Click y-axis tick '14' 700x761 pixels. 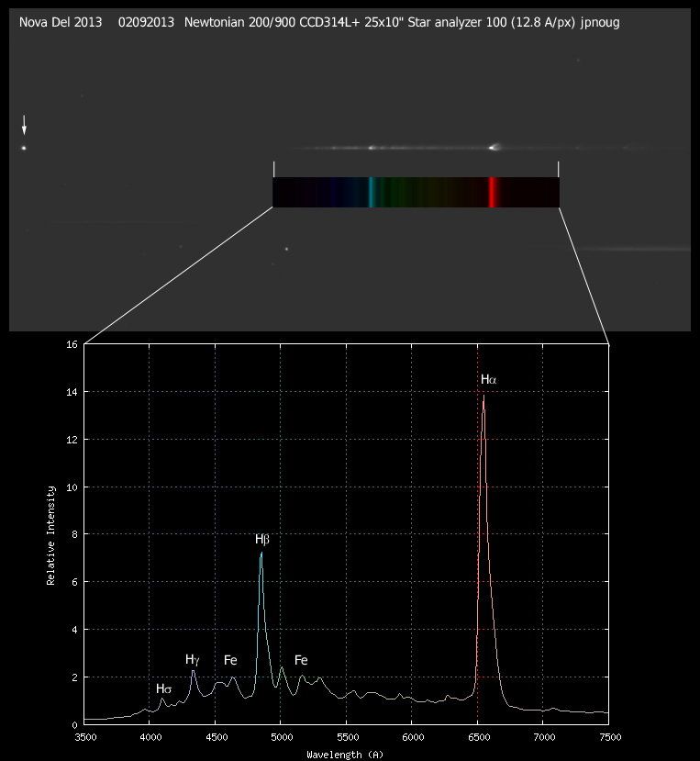[x=72, y=392]
